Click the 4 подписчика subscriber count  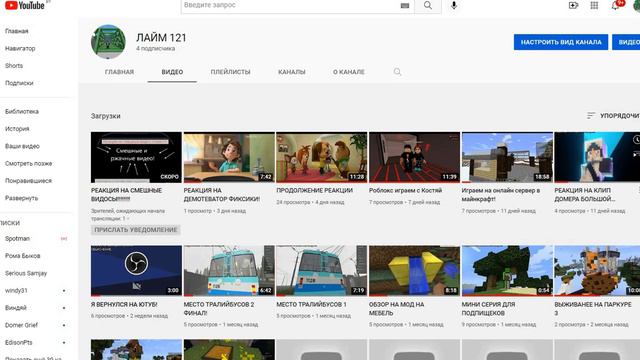pos(156,49)
